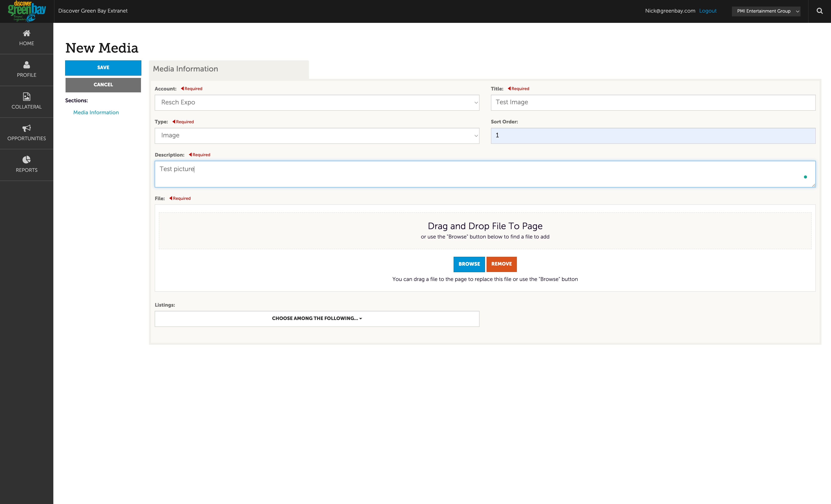Expand the Type dropdown showing Image
831x504 pixels.
[317, 135]
